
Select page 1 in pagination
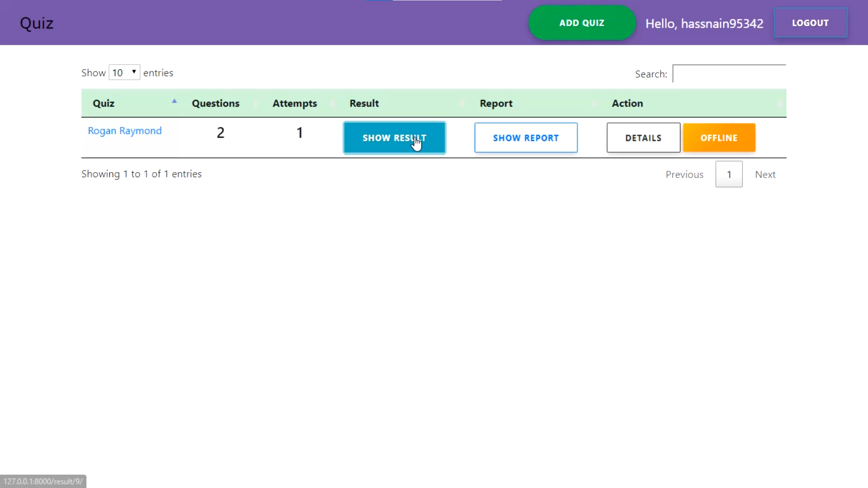pos(729,174)
